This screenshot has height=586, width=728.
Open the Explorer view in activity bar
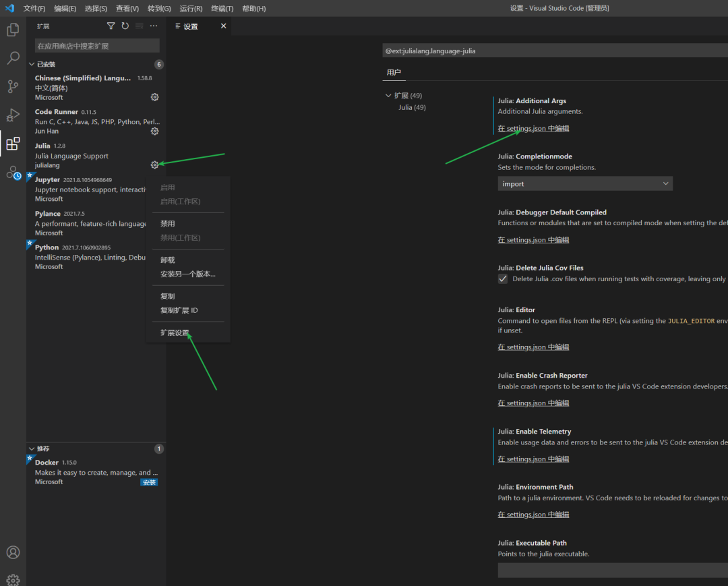[13, 30]
